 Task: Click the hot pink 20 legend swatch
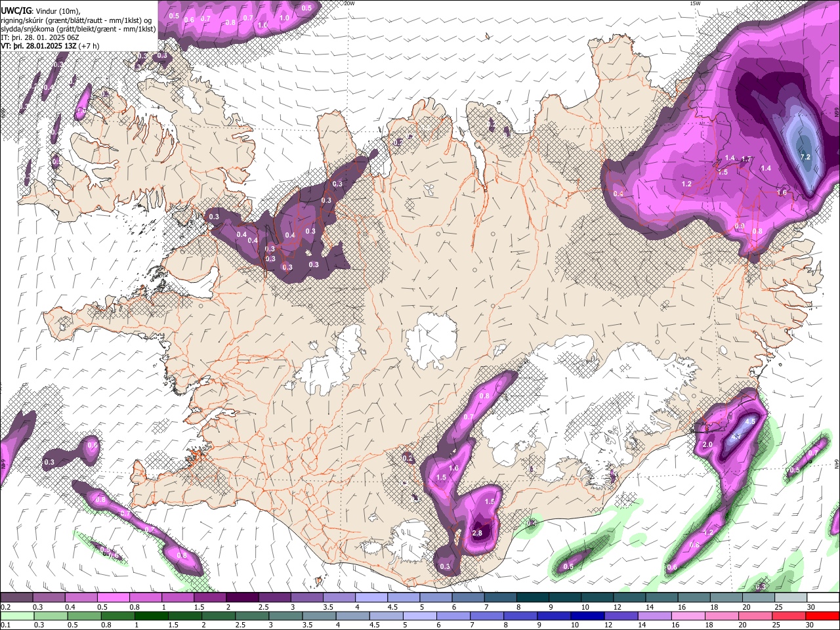754,616
